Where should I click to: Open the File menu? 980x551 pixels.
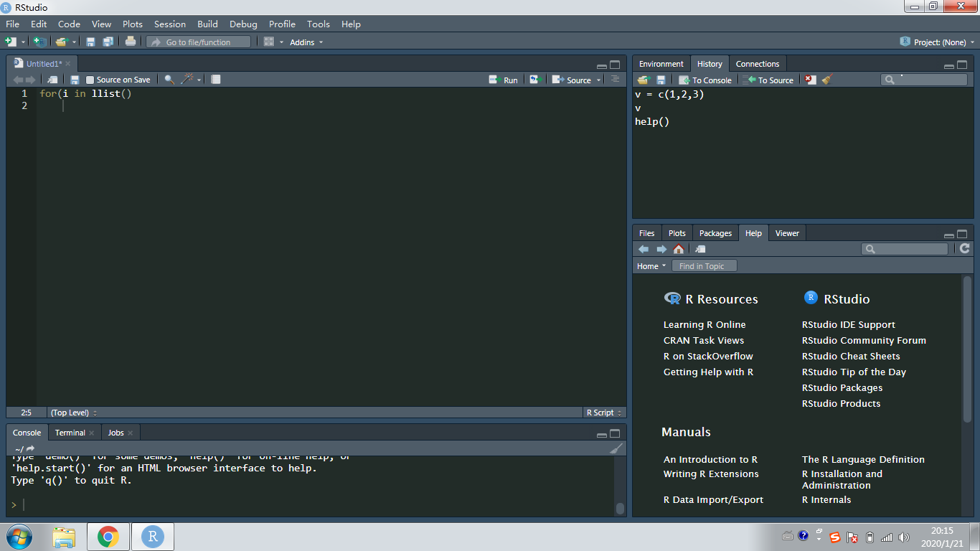(x=12, y=24)
